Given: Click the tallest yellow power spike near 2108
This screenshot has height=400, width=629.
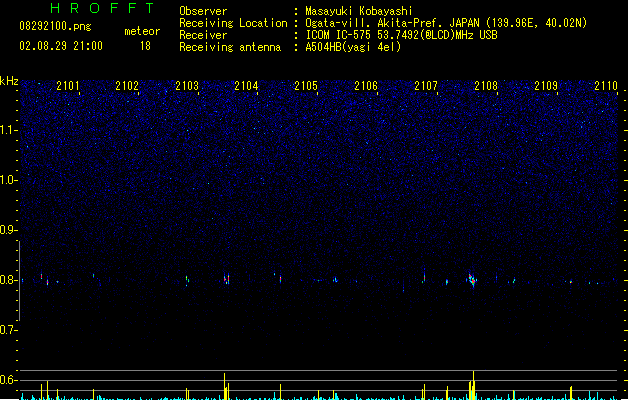Looking at the screenshot, I should tap(473, 385).
